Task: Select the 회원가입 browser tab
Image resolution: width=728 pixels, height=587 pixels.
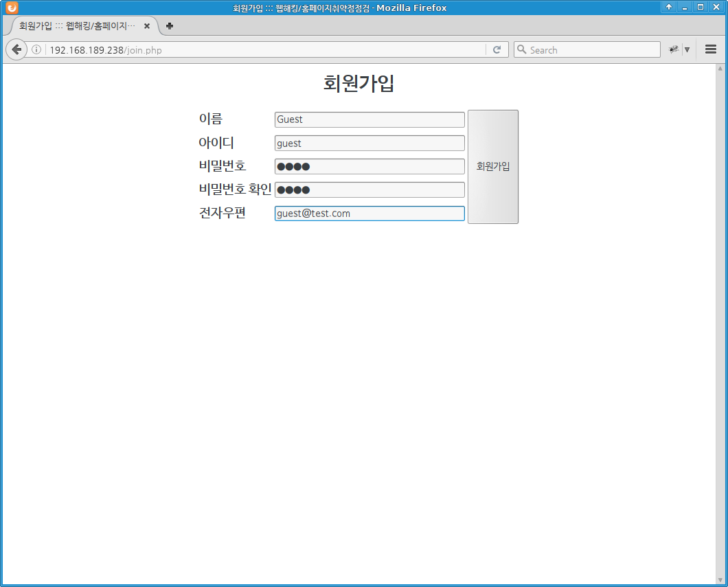Action: click(84, 26)
